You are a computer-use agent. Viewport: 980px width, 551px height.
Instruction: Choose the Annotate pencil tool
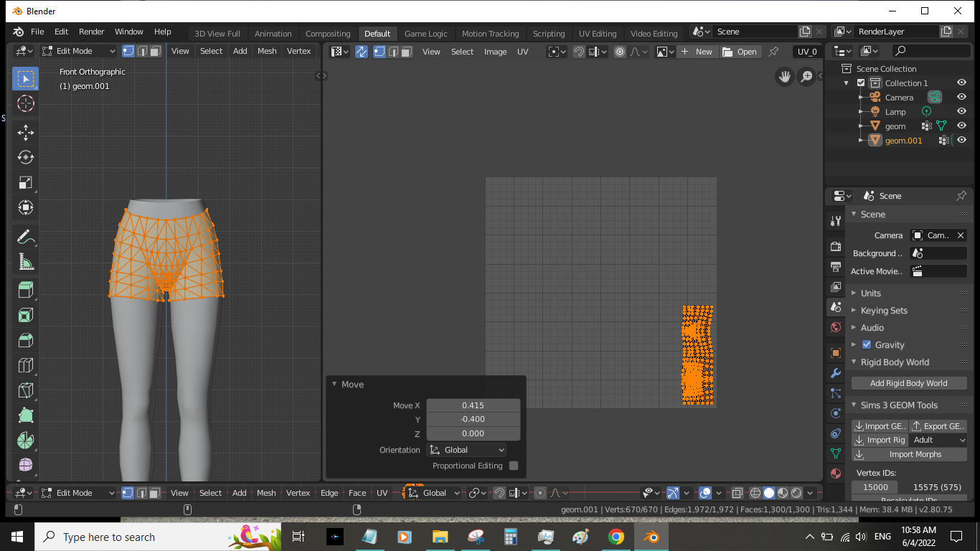pos(25,236)
